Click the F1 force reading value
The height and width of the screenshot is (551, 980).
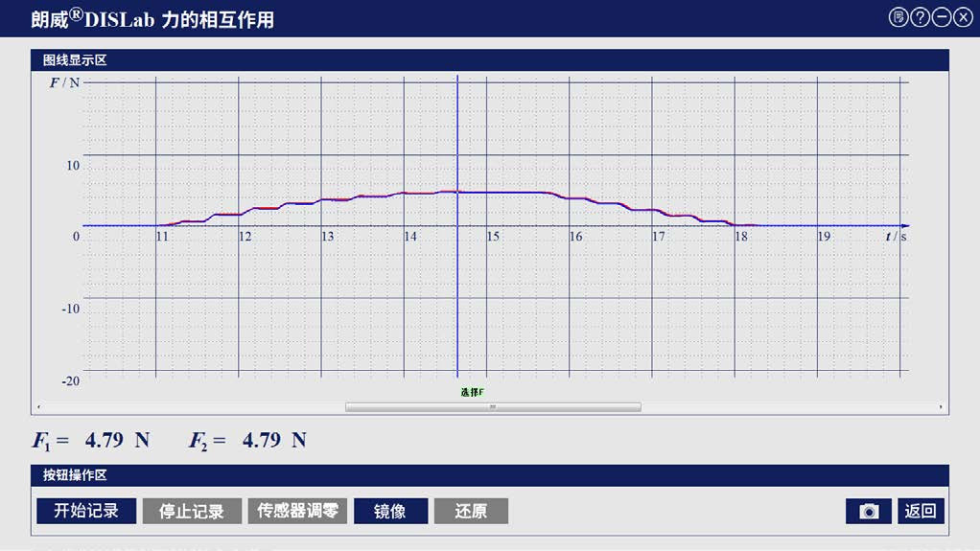coord(104,441)
